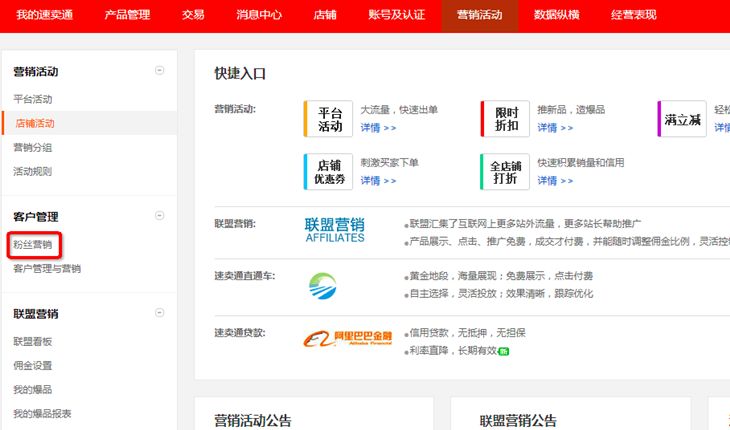Click the 阿里巴巴金融 logo
This screenshot has height=430, width=730.
[345, 340]
